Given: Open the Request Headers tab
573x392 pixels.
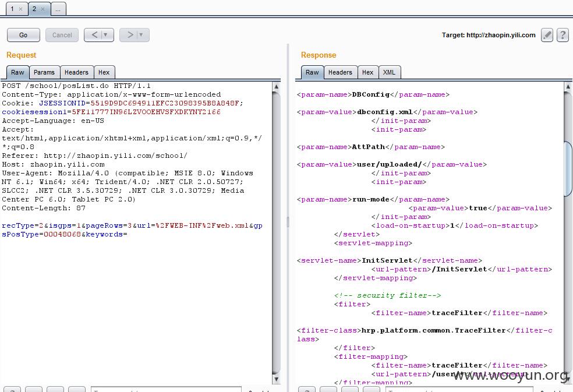Looking at the screenshot, I should pyautogui.click(x=76, y=72).
